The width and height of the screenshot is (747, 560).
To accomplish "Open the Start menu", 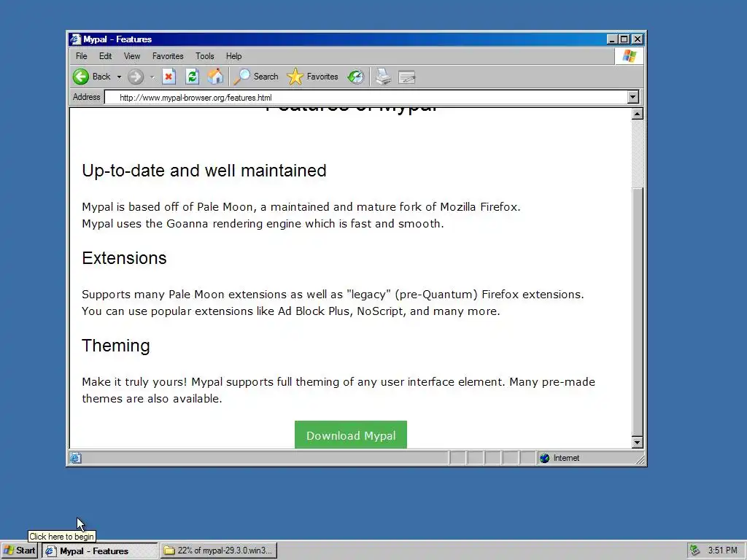I will 19,551.
